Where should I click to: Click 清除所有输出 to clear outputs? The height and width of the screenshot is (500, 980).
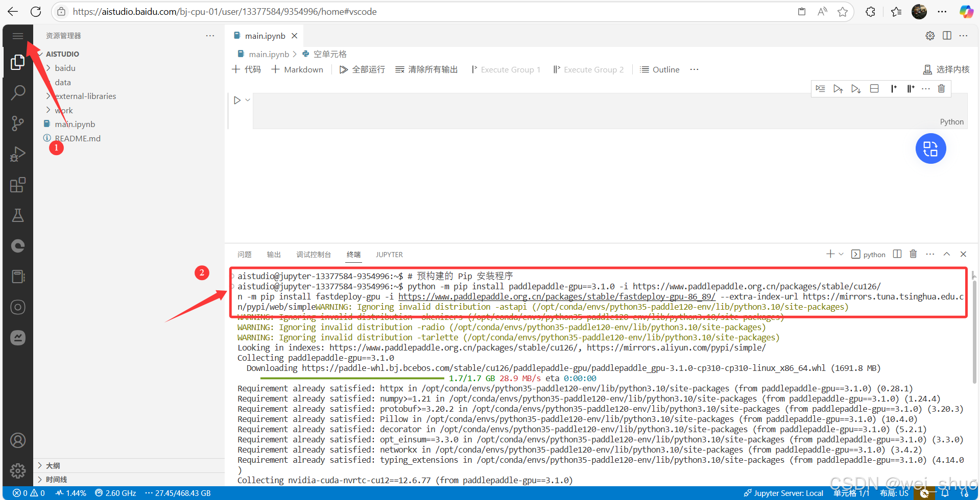[x=426, y=69]
